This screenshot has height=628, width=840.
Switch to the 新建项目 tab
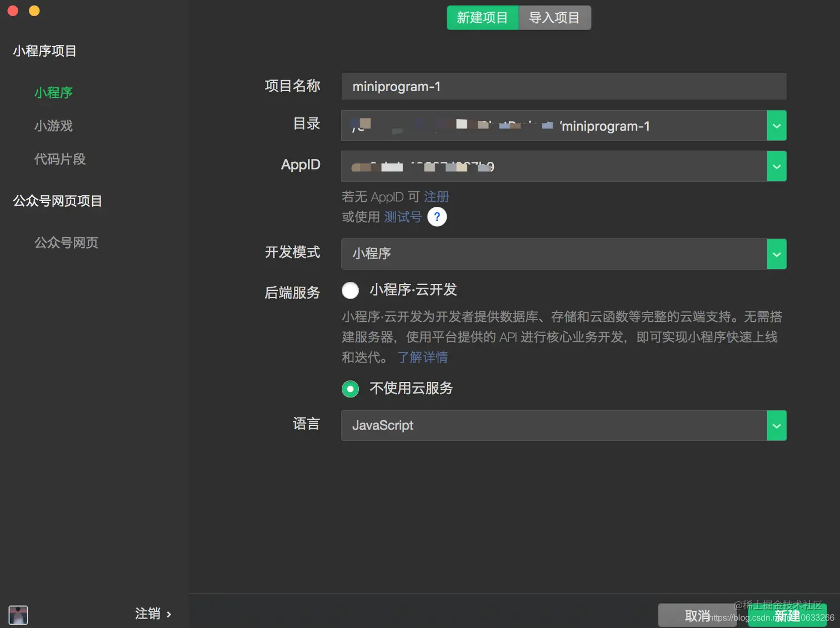click(x=482, y=18)
